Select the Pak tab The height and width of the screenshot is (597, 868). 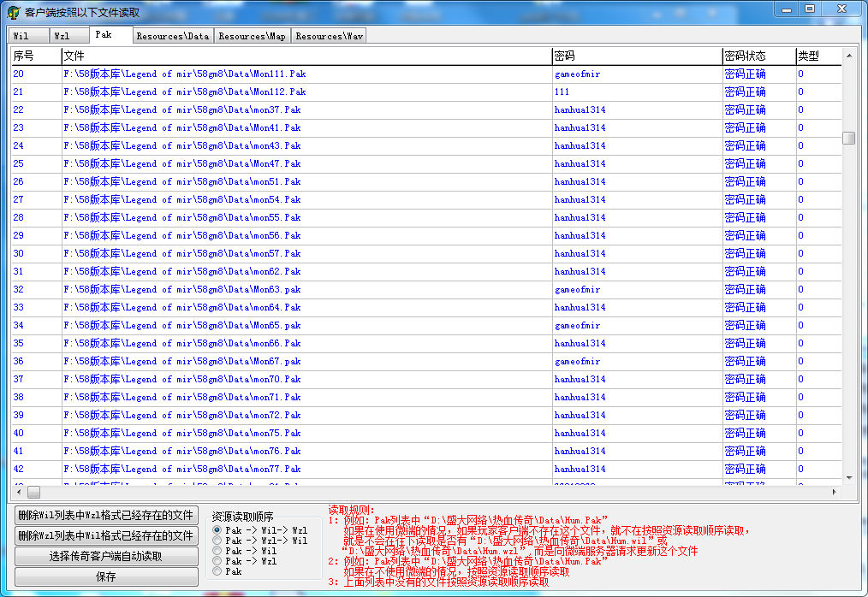(x=110, y=34)
